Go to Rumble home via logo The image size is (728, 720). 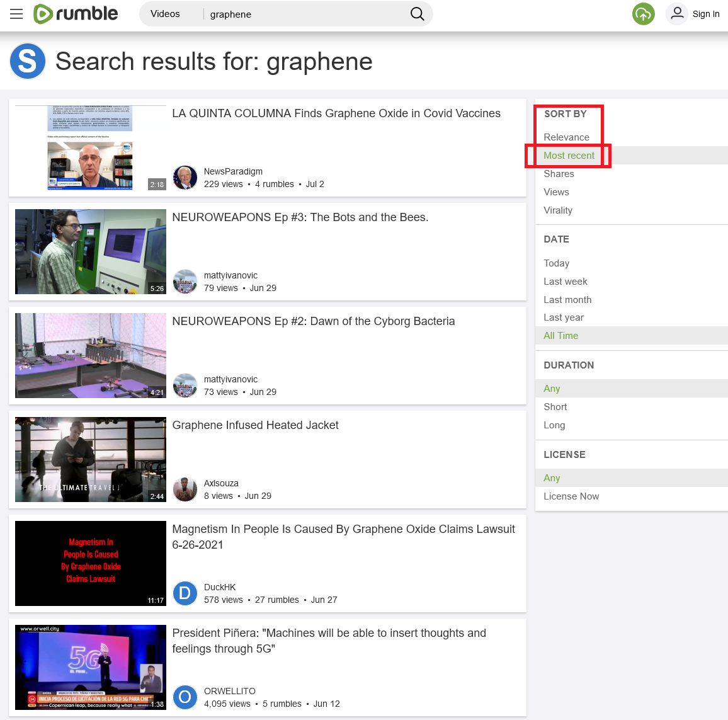(76, 14)
